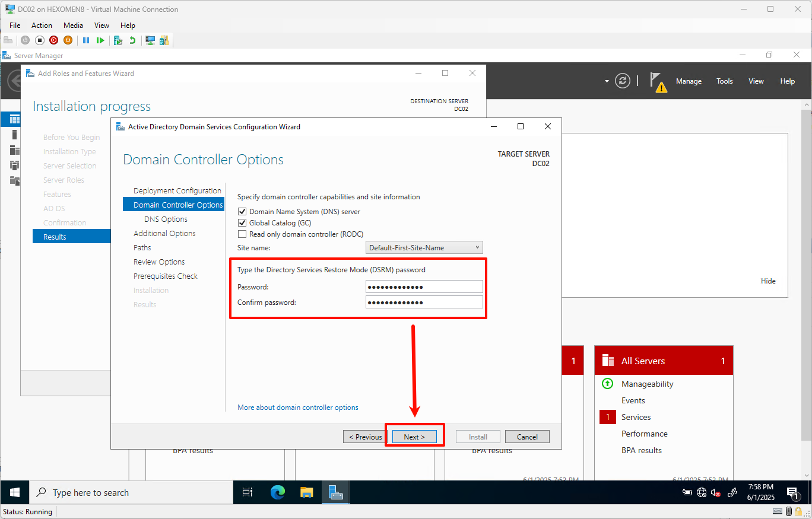Image resolution: width=812 pixels, height=519 pixels.
Task: Open File menu in VM Connection
Action: pyautogui.click(x=15, y=26)
